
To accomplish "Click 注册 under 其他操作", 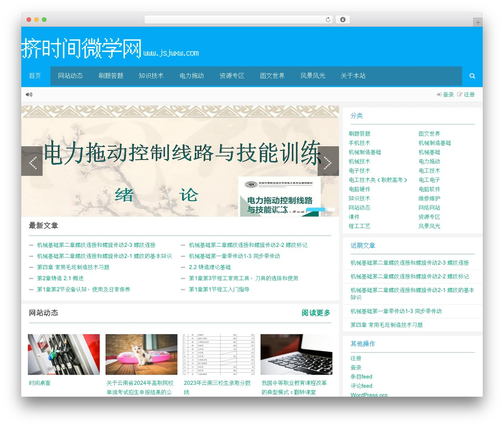I will (x=356, y=358).
